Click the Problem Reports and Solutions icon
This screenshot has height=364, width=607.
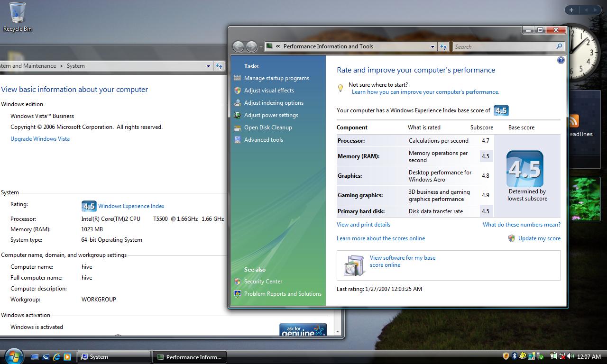tap(238, 294)
